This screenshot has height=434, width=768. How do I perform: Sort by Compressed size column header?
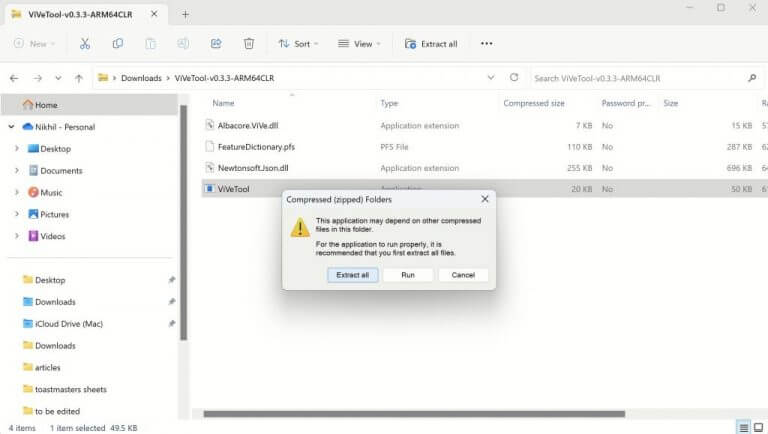point(534,103)
